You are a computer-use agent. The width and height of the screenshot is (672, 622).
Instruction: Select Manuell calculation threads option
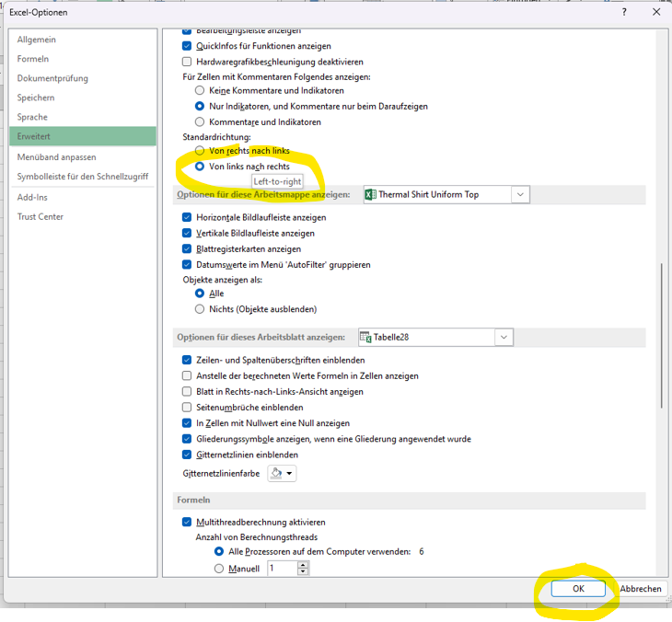(219, 569)
